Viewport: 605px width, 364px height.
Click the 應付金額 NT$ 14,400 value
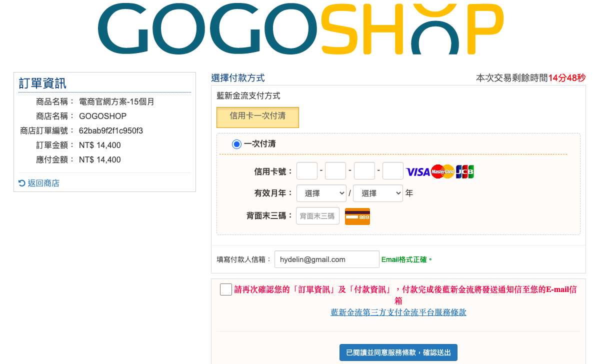tap(100, 160)
